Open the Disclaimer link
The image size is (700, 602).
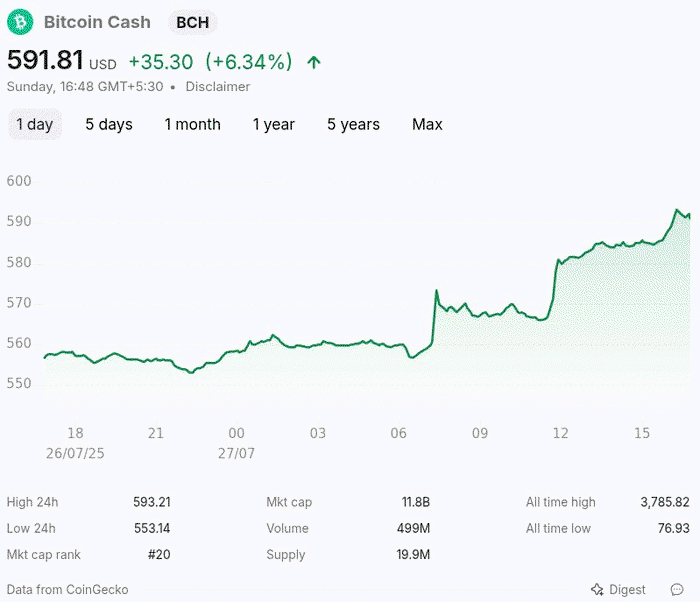point(218,87)
